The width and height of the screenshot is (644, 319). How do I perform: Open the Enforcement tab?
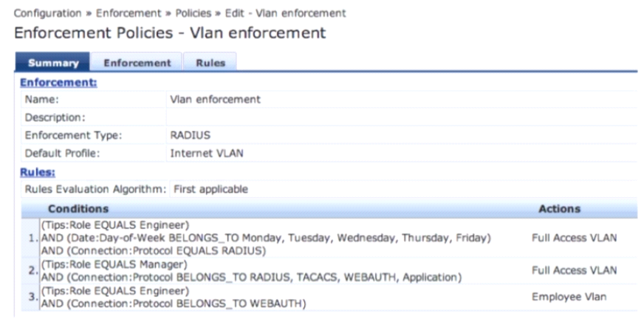pos(137,63)
